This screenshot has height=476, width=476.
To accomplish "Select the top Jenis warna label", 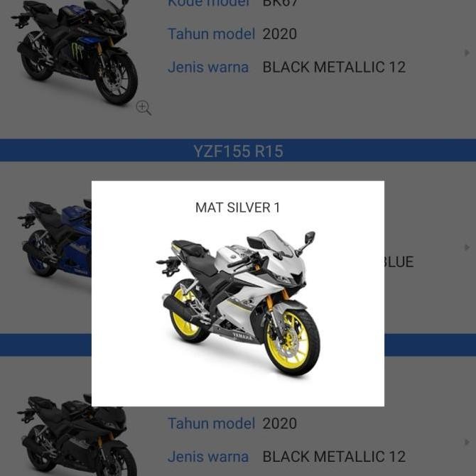I will point(208,67).
